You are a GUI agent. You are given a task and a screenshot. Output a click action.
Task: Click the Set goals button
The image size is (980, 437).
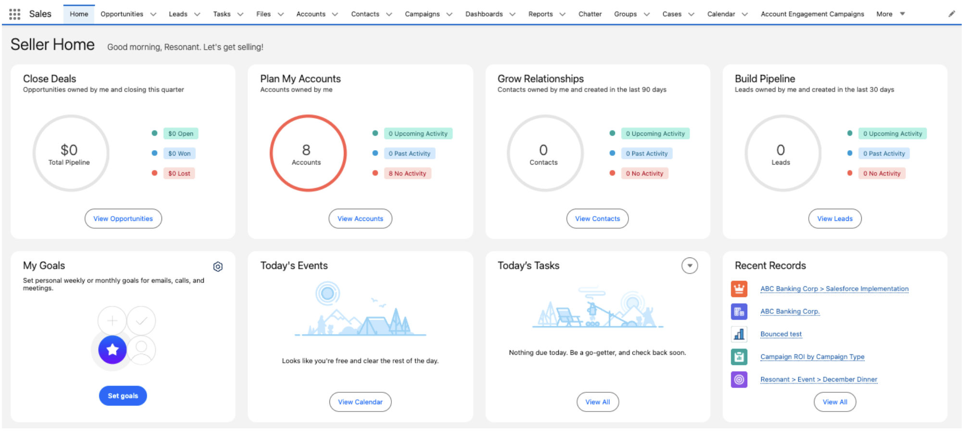point(123,396)
